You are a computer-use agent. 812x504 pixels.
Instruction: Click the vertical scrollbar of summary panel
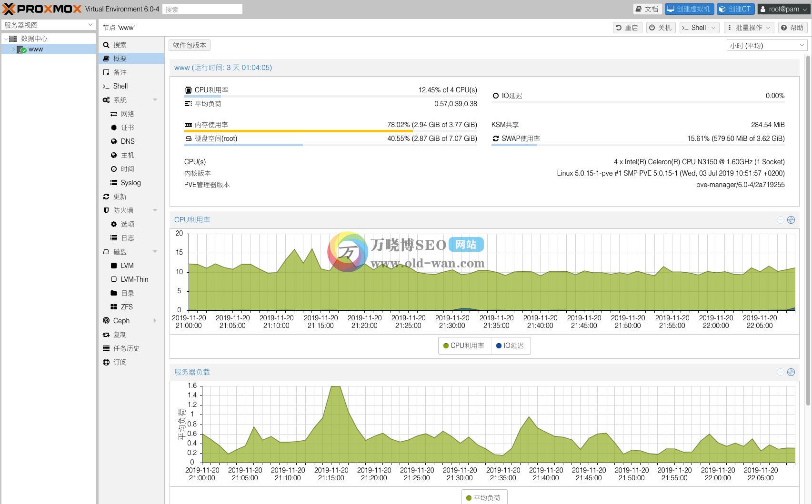tap(808, 230)
